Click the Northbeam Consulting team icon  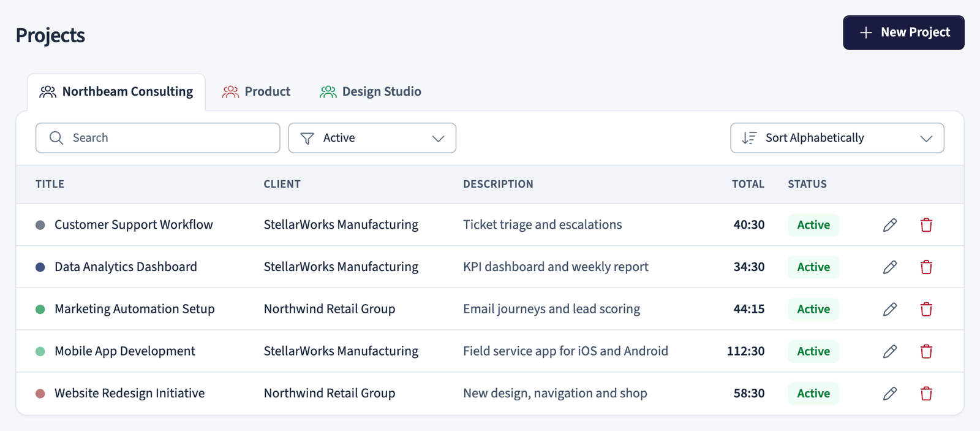point(48,92)
